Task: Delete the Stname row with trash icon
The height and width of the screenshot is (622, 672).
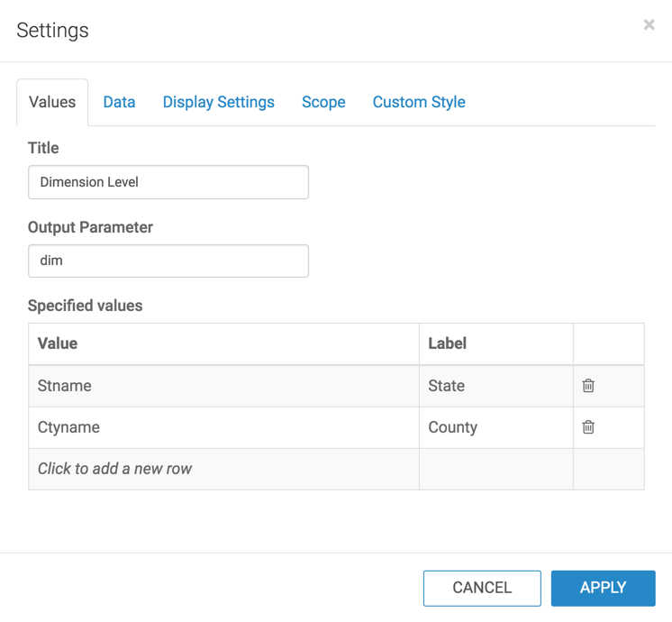Action: click(x=588, y=386)
